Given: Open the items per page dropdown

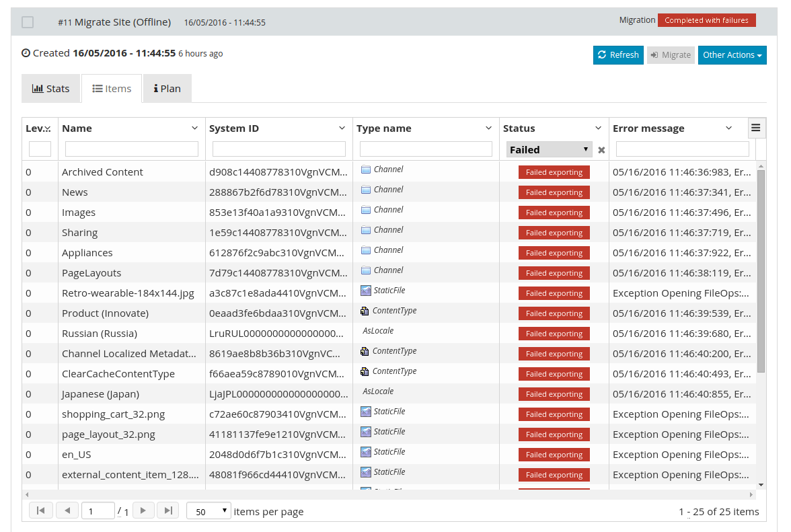Looking at the screenshot, I should pos(209,511).
